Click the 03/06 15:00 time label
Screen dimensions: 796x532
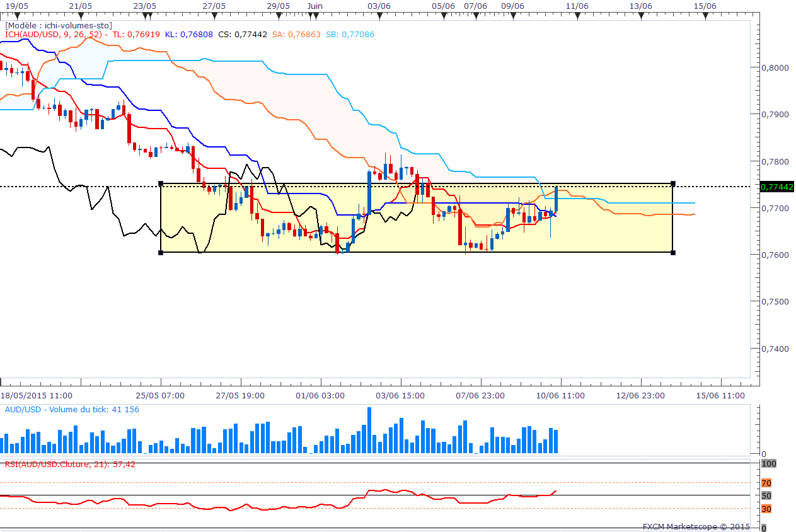(x=401, y=396)
